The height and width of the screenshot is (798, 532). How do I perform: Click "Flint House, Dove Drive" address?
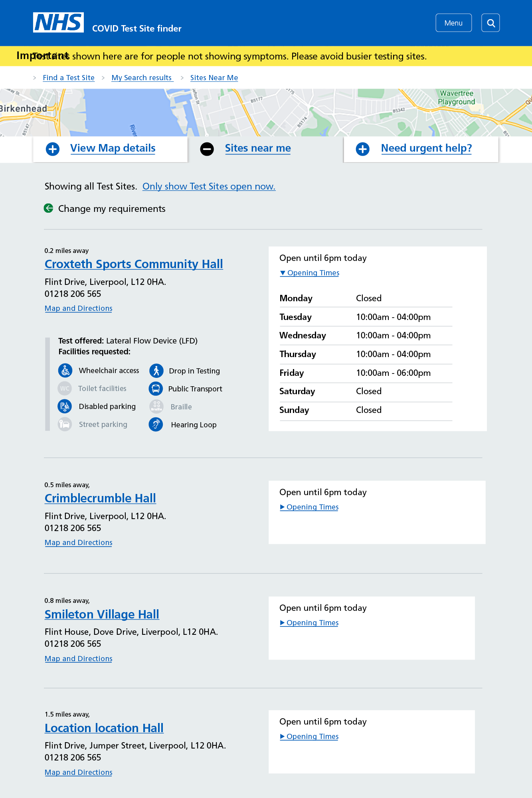click(131, 632)
